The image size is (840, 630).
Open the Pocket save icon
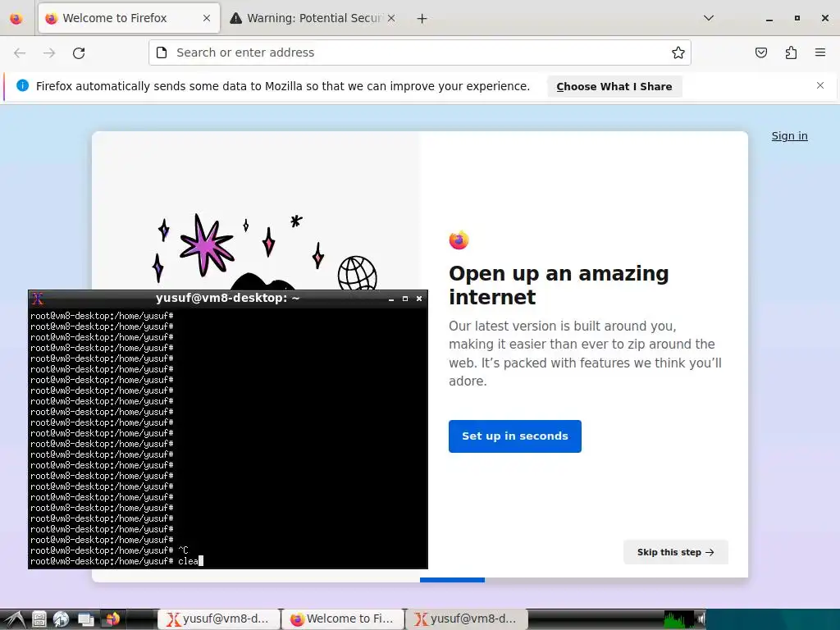761,52
